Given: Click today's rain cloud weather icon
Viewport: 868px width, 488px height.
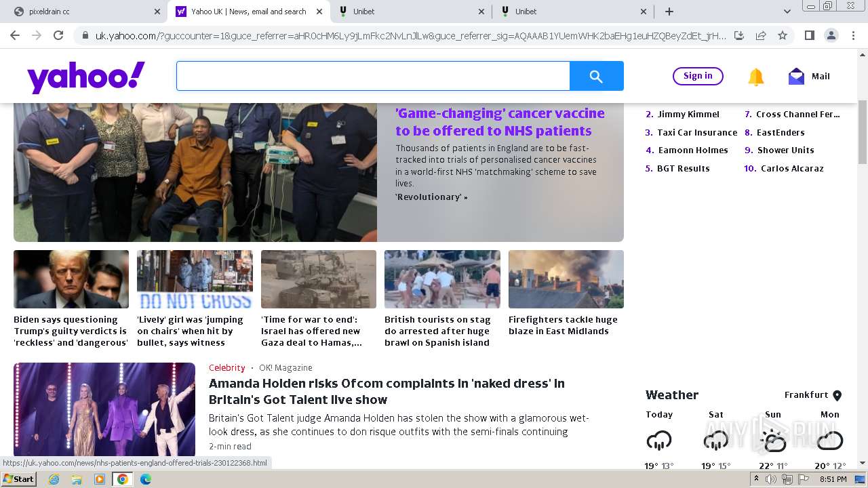Looking at the screenshot, I should [658, 441].
